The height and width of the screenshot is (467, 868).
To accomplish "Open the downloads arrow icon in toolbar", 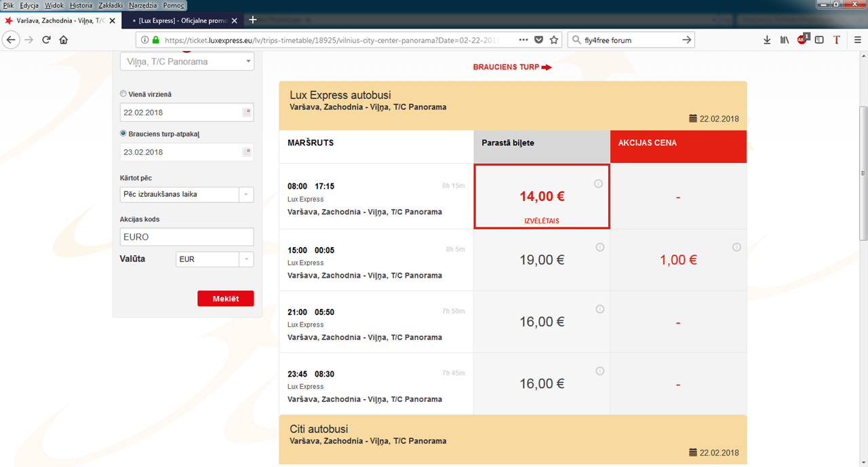I will coord(767,40).
